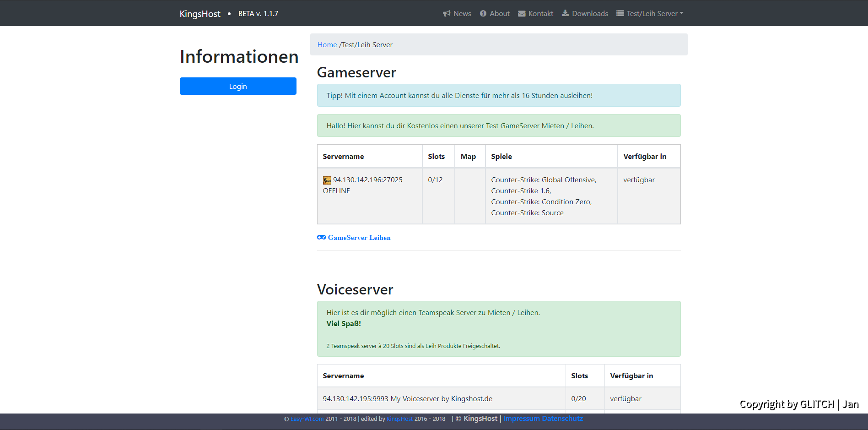The image size is (868, 430).
Task: Click the About info circle icon
Action: coord(483,14)
